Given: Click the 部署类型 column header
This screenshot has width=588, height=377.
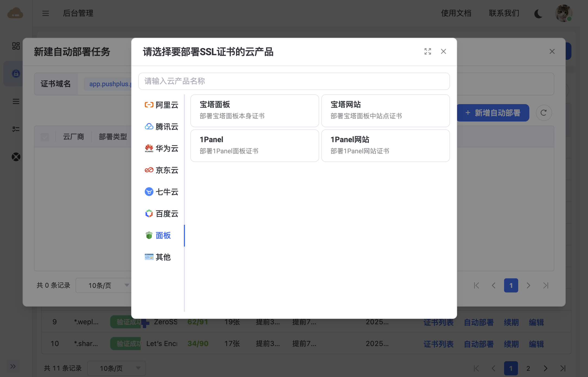Looking at the screenshot, I should [x=113, y=137].
